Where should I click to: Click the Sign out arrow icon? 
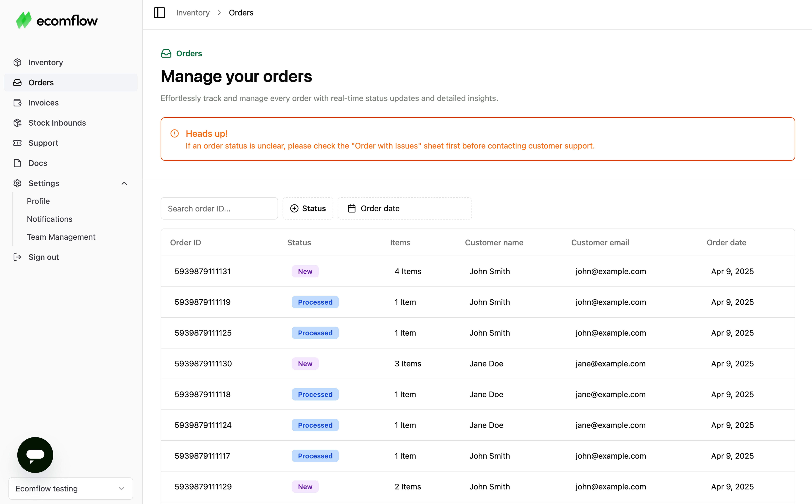(17, 257)
